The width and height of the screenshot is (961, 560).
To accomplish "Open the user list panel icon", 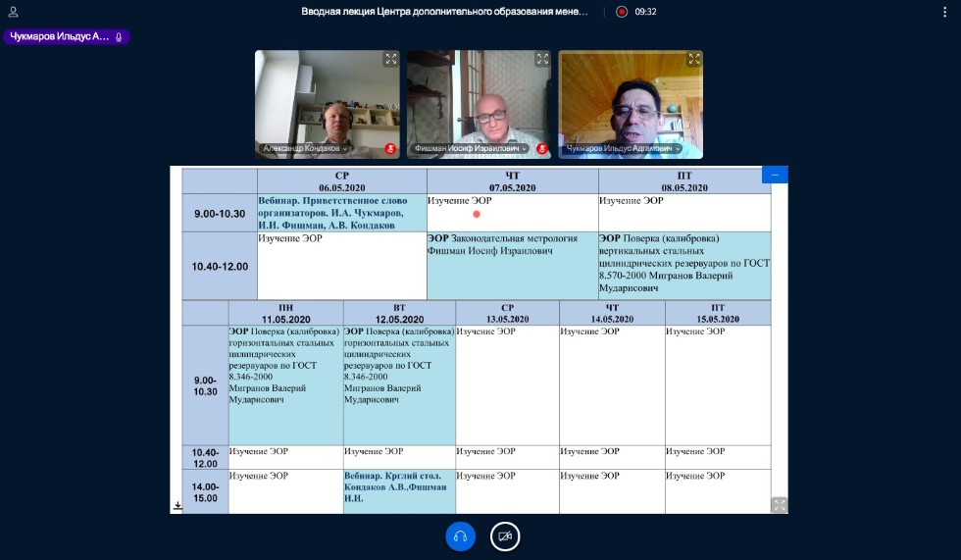I will (13, 12).
